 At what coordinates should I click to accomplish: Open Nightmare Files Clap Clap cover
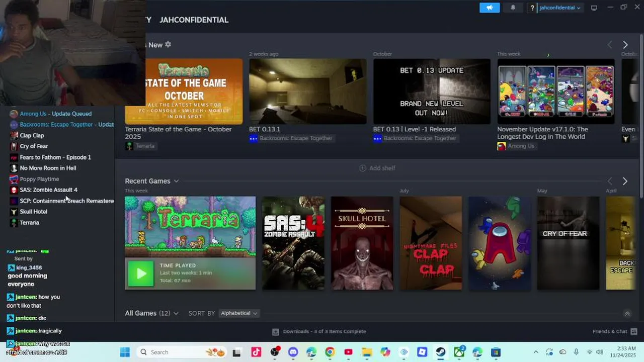point(431,243)
